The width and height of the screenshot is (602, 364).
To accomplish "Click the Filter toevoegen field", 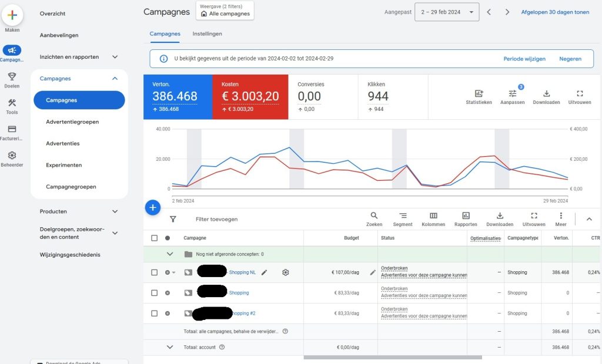I will click(216, 219).
